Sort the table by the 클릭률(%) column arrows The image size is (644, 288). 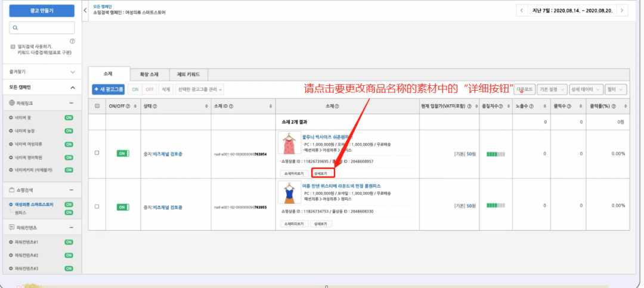tap(624, 106)
